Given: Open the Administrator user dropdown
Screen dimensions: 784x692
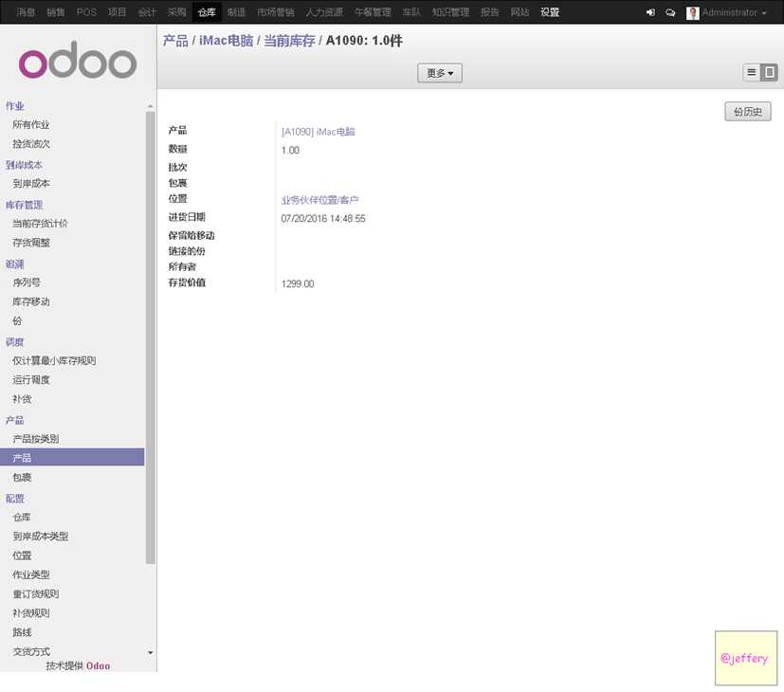Looking at the screenshot, I should click(734, 12).
